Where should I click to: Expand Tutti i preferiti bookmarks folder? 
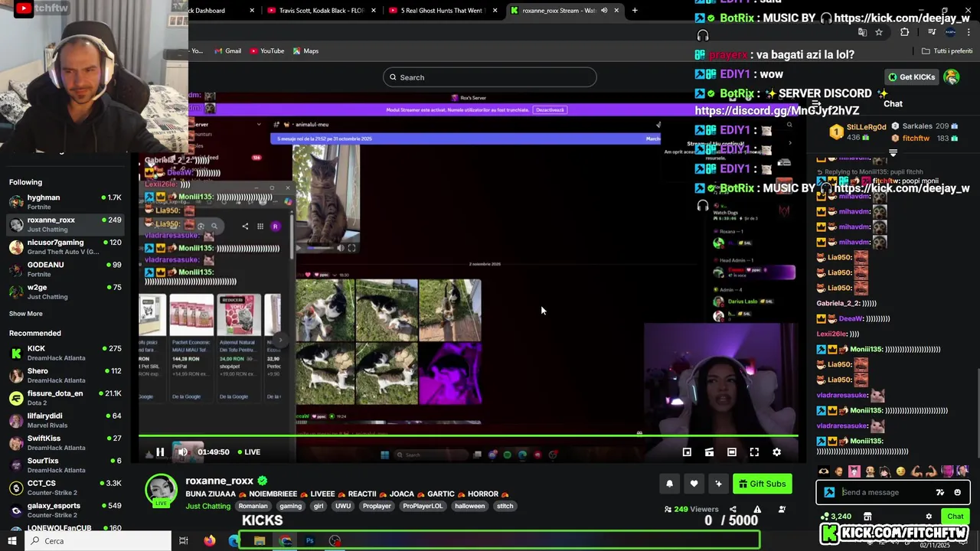pos(947,51)
